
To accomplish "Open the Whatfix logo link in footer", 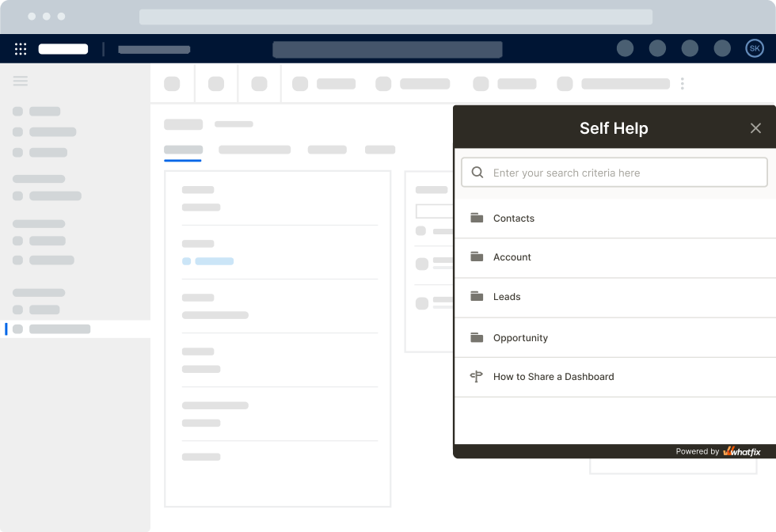I will [x=741, y=451].
